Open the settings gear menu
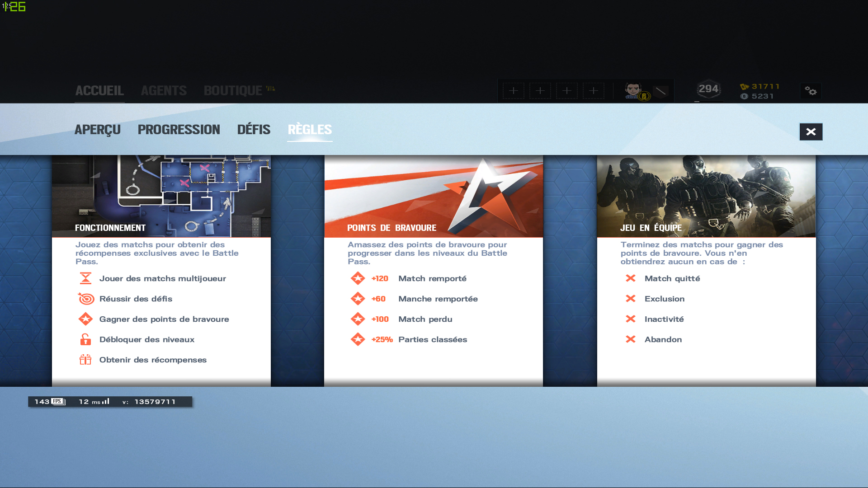Image resolution: width=868 pixels, height=488 pixels. (811, 91)
